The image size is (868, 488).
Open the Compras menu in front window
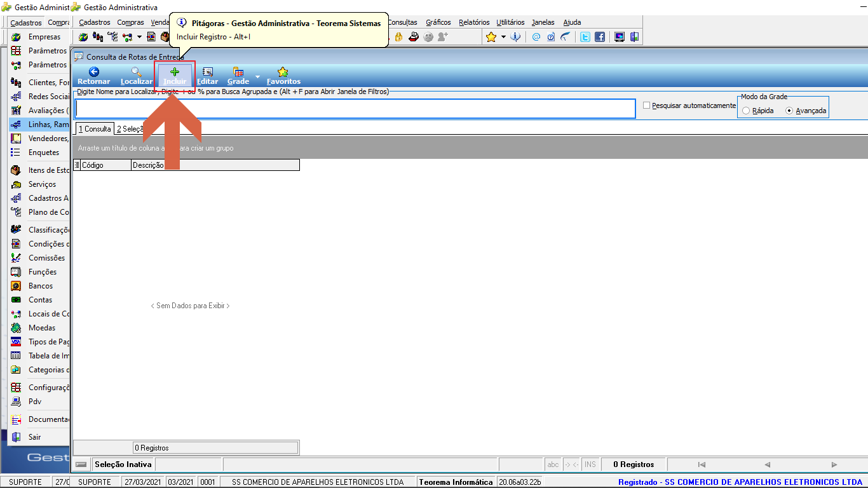131,22
